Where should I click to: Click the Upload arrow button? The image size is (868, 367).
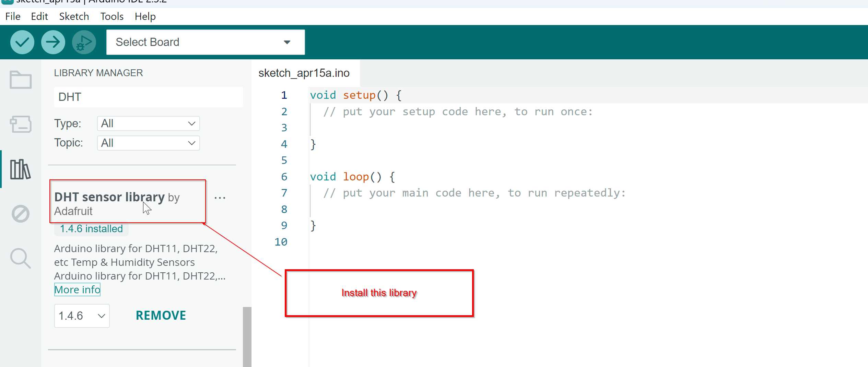53,42
